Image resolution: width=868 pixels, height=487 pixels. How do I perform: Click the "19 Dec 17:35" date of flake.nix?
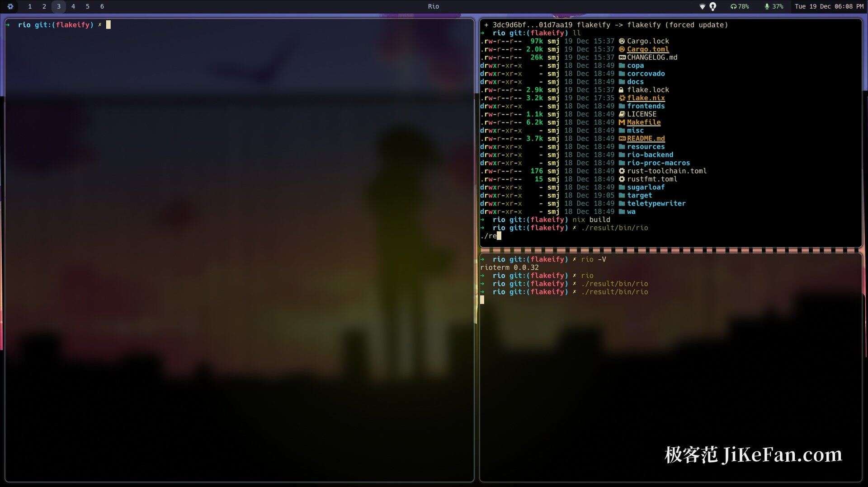[x=590, y=98]
